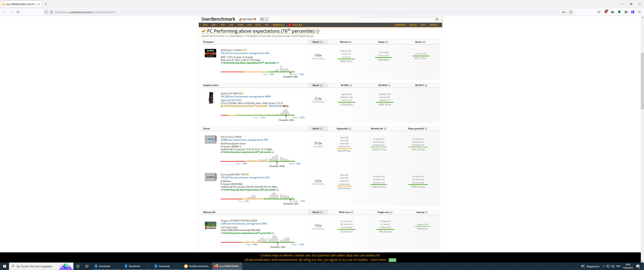Screen dimensions: 644x270
Task: Open the DE country dropdown
Action: coord(264,19)
